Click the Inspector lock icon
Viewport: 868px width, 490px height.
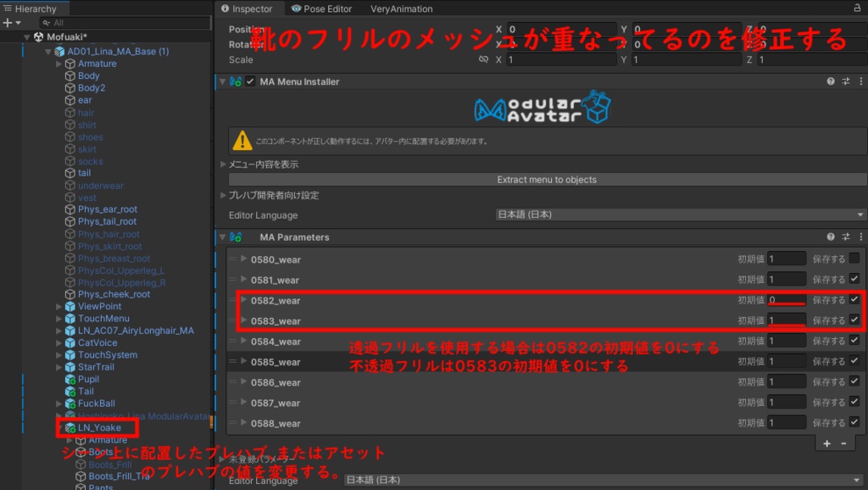click(857, 8)
